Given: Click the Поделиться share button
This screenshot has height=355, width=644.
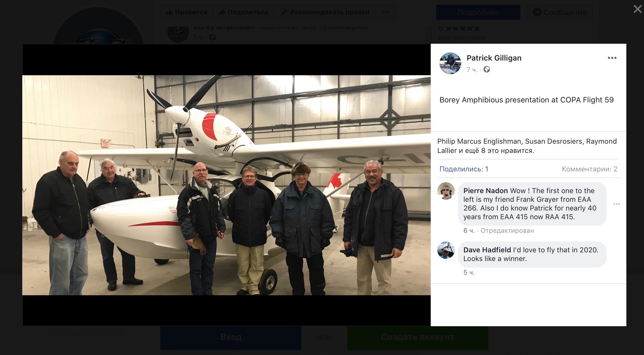Looking at the screenshot, I should point(244,12).
